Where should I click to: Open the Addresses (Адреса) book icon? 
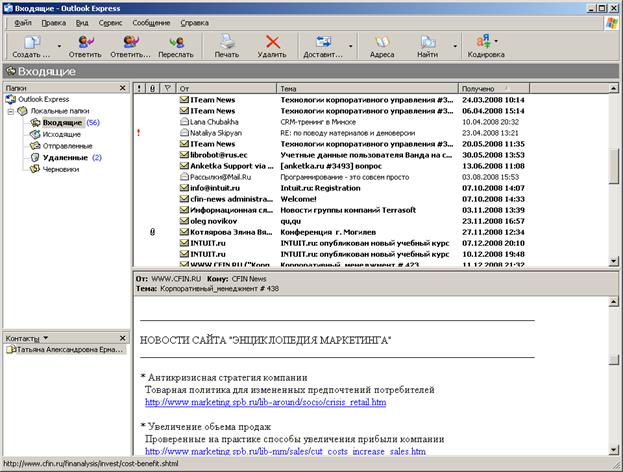tap(382, 42)
